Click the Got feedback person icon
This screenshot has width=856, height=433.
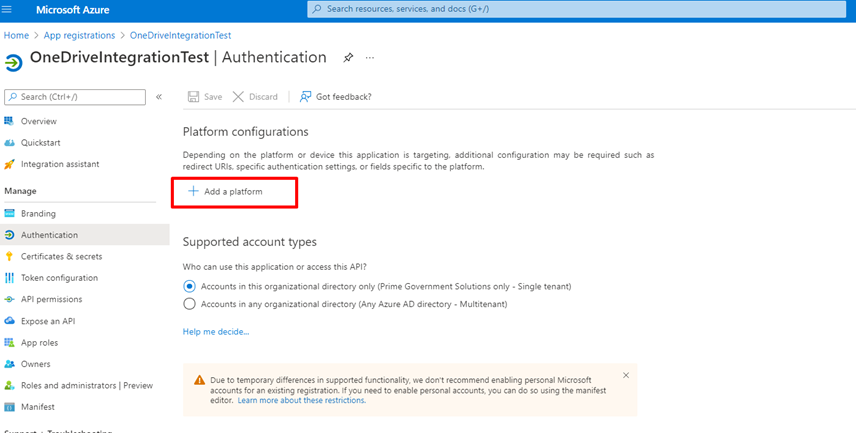(305, 97)
